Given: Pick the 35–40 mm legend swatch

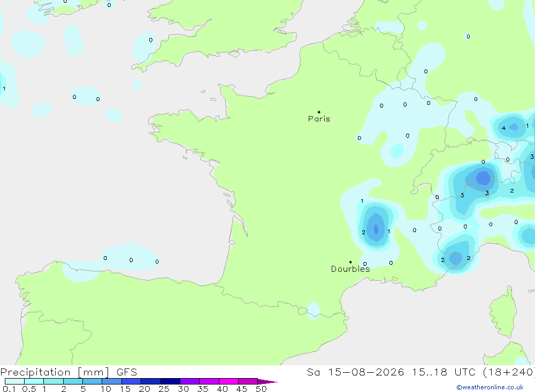Looking at the screenshot, I should coord(209,381).
